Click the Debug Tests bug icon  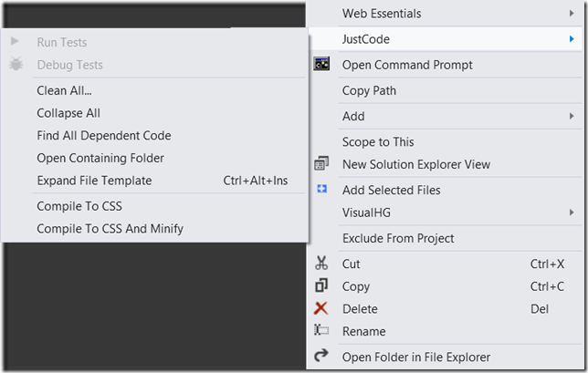[x=15, y=65]
